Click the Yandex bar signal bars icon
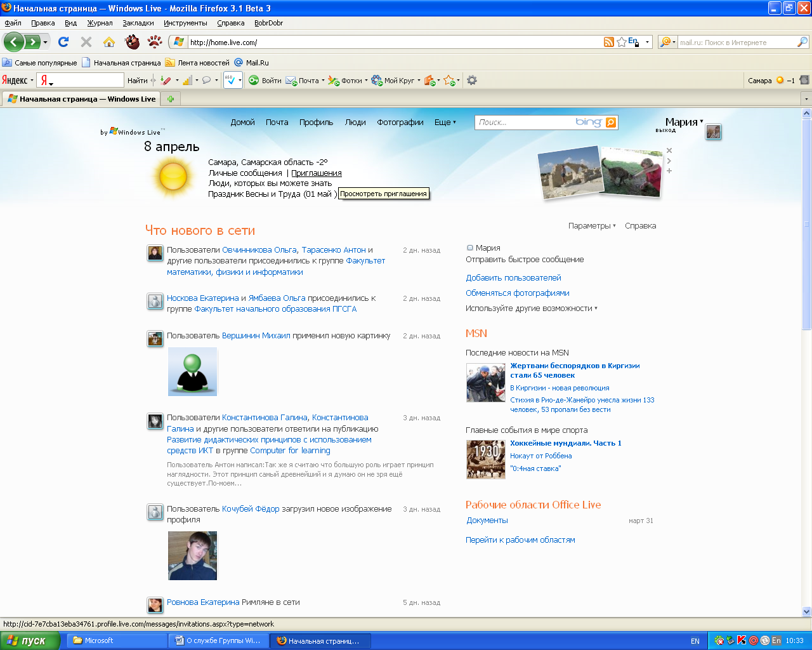This screenshot has height=650, width=812. [187, 81]
